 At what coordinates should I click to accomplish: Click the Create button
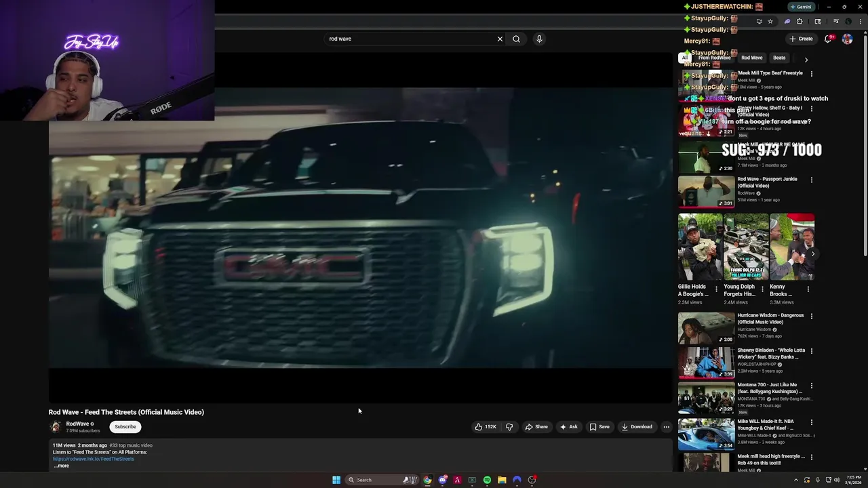tap(801, 39)
